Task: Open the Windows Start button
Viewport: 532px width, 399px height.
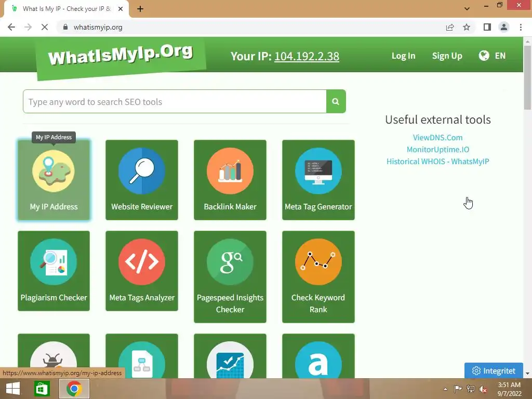Action: [x=13, y=389]
